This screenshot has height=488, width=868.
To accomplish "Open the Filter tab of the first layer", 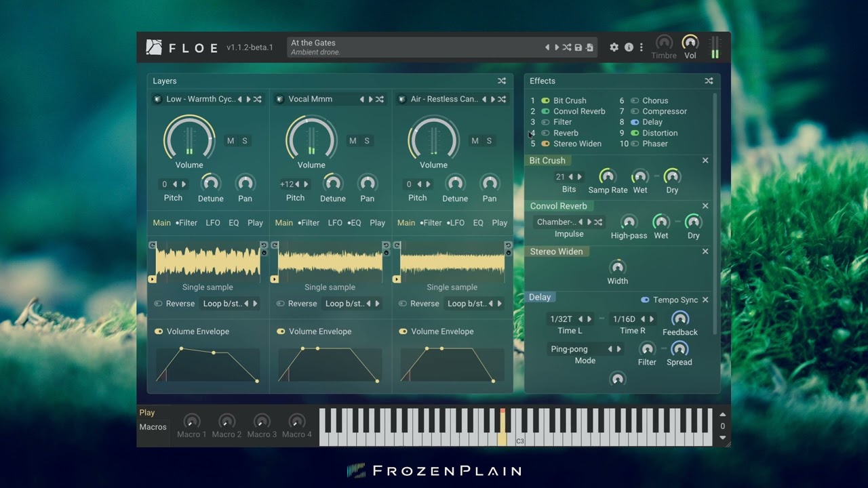I will [186, 222].
